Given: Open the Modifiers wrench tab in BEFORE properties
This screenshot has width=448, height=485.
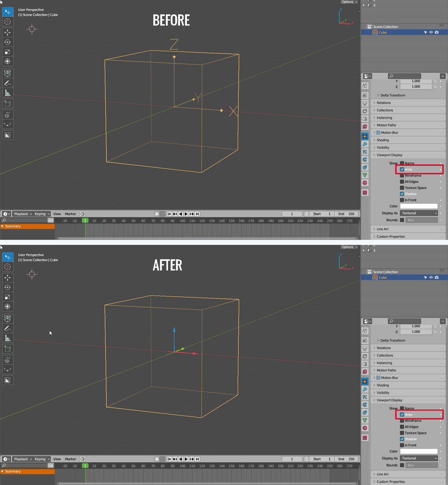Looking at the screenshot, I should 365,144.
